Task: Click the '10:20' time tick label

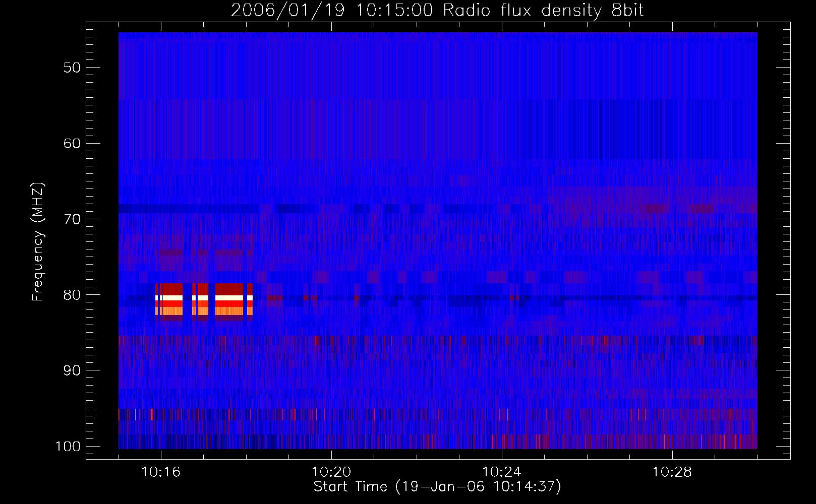Action: [x=331, y=472]
